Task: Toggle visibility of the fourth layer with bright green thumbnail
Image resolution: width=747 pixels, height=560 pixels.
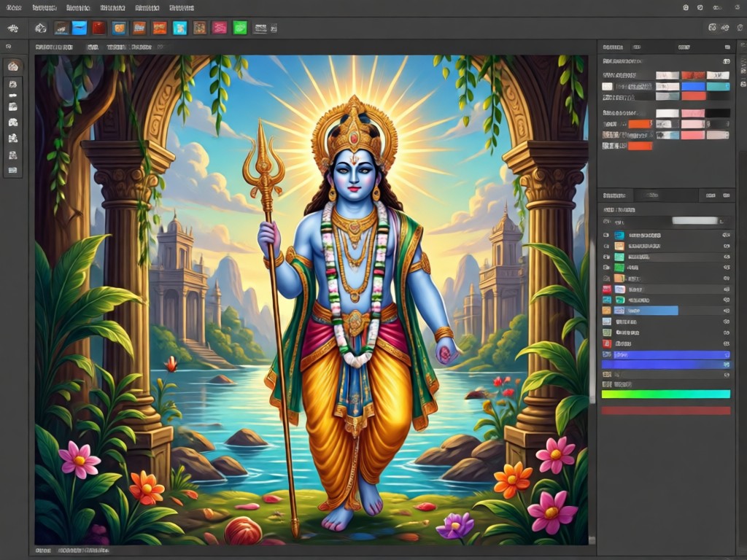Action: click(606, 268)
